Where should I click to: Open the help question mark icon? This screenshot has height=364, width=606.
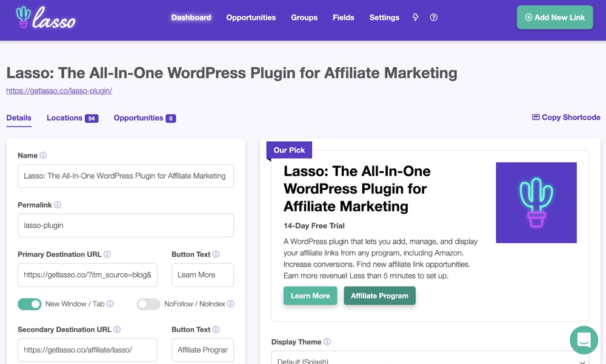(434, 18)
